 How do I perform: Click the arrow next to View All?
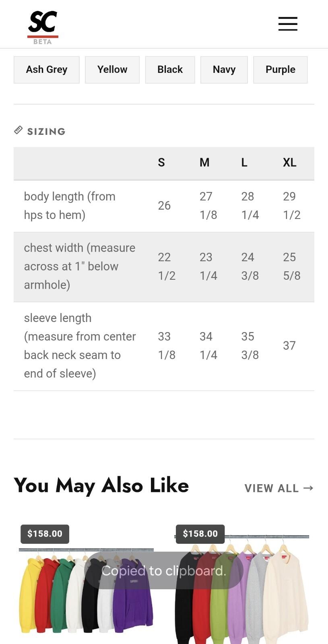(x=308, y=488)
